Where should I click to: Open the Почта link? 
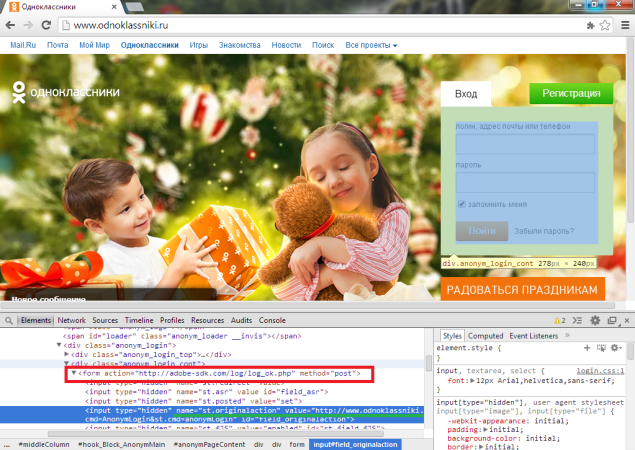(x=58, y=45)
